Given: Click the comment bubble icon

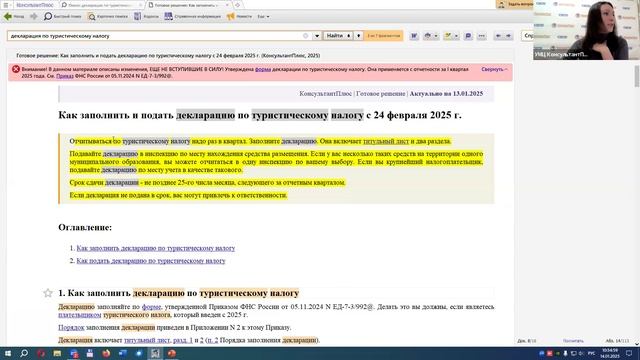Looking at the screenshot, I should point(468,36).
